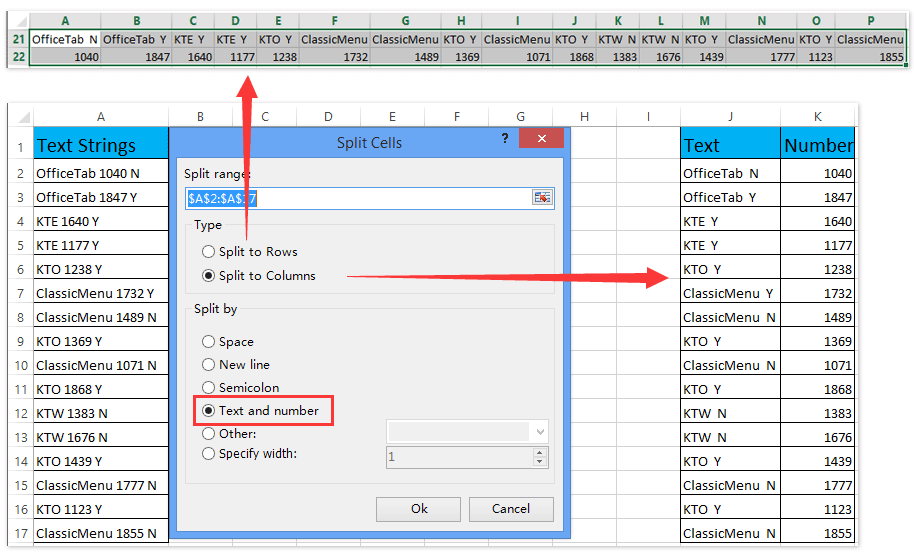Select the Split to Rows option
The width and height of the screenshot is (914, 555).
(209, 252)
